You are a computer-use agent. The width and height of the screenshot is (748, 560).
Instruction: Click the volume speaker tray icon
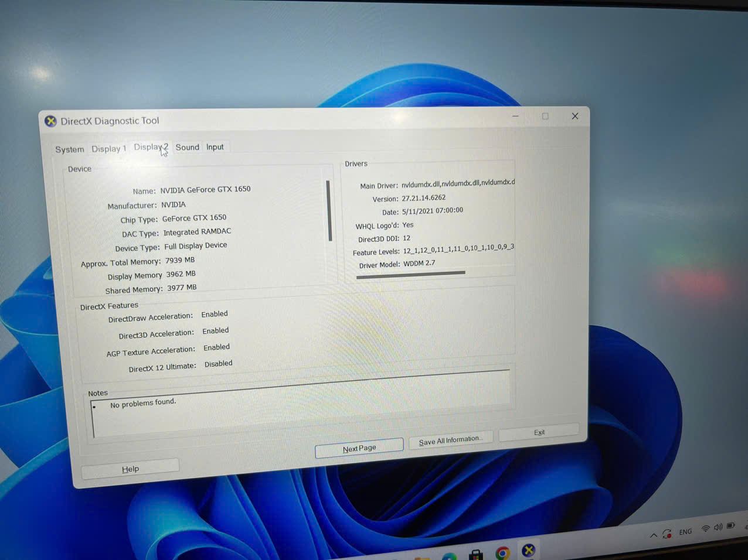(718, 528)
